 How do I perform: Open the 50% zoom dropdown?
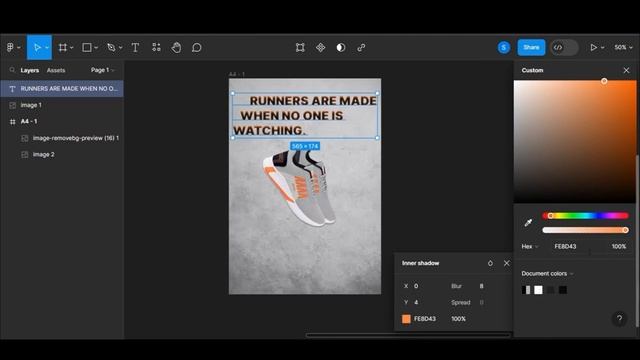tap(623, 47)
